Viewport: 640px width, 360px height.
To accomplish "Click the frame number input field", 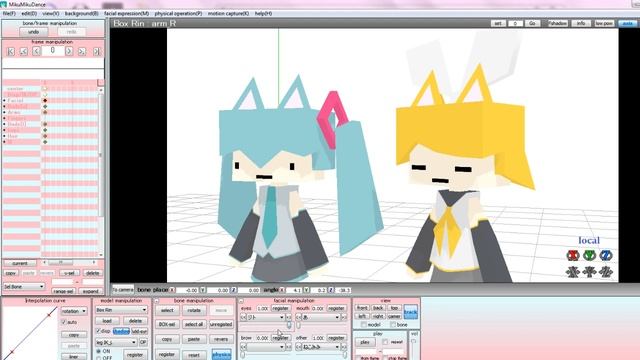I will coord(53,51).
